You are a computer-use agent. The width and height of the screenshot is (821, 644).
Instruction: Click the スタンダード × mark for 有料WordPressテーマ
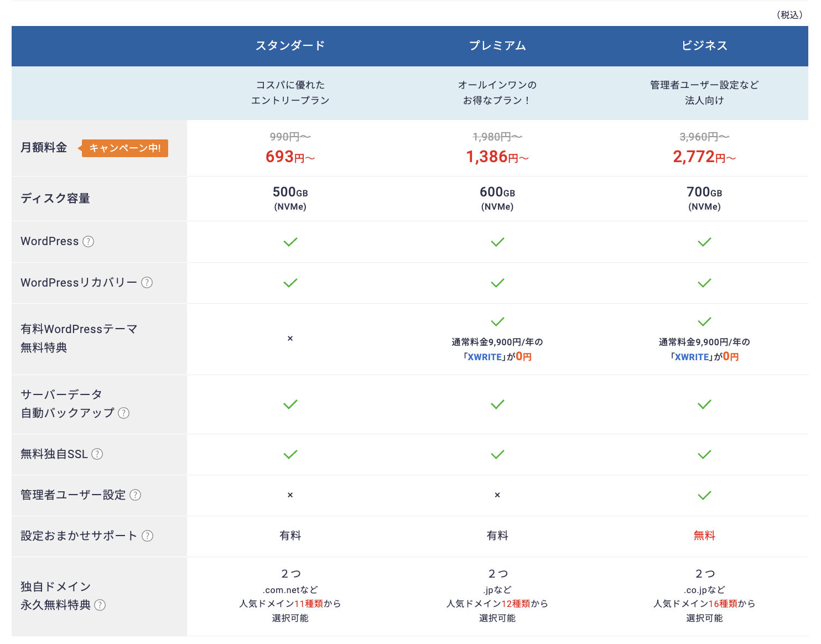[x=290, y=339]
